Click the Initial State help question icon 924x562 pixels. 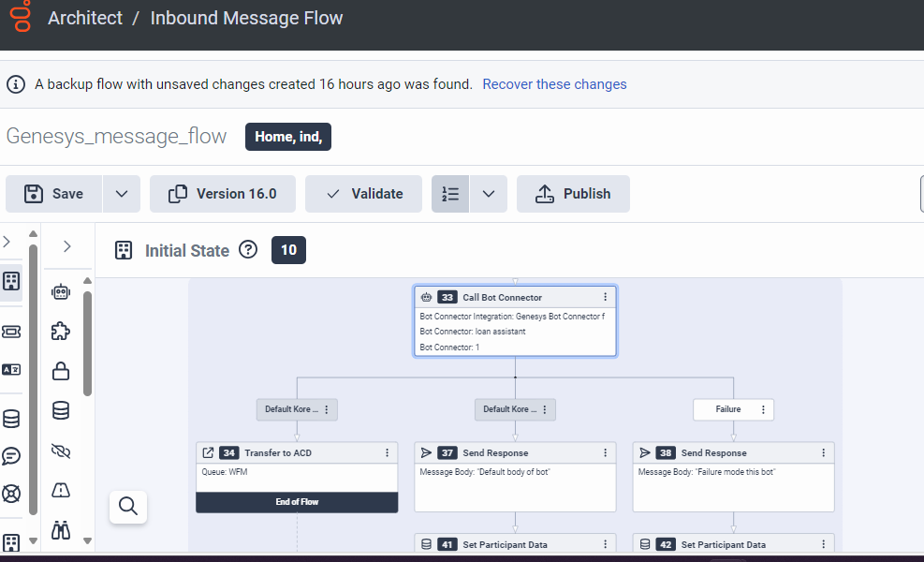click(248, 250)
